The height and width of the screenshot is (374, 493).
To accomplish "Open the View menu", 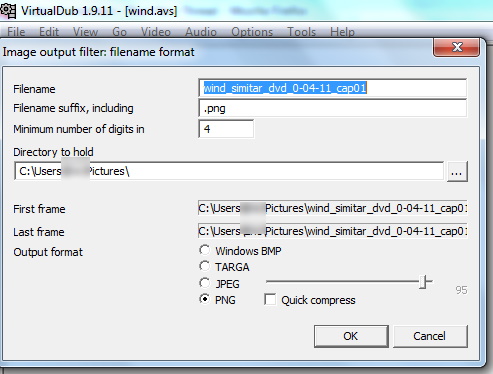I will click(x=85, y=32).
